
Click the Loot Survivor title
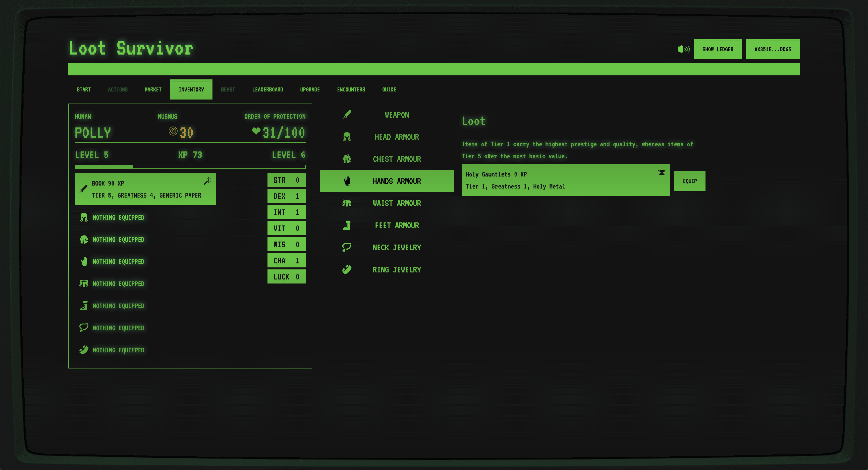[131, 48]
